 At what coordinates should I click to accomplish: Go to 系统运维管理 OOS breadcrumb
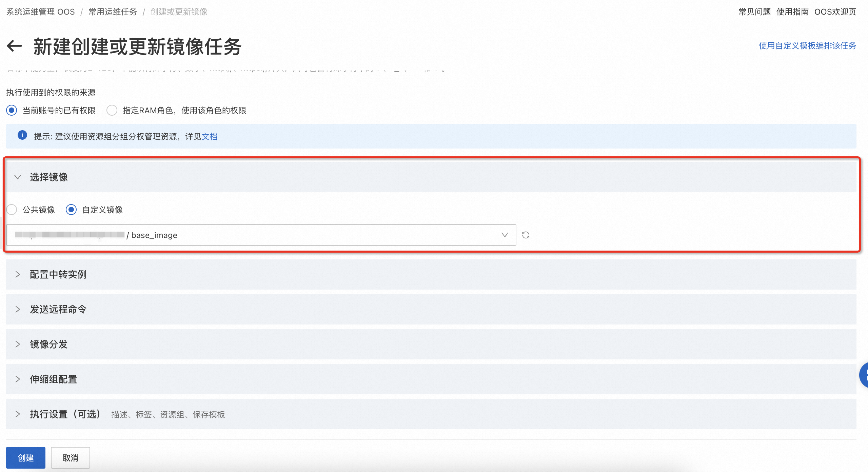40,12
